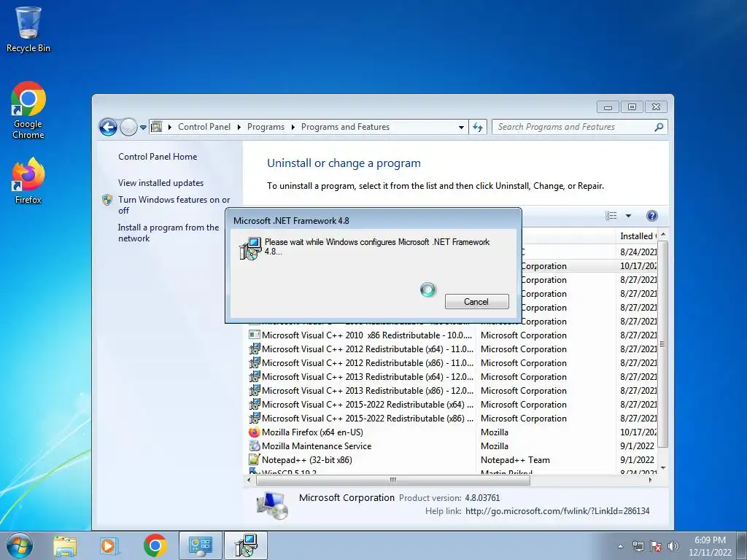Click the Notepad++ program icon in list
This screenshot has height=560, width=747.
coord(255,460)
